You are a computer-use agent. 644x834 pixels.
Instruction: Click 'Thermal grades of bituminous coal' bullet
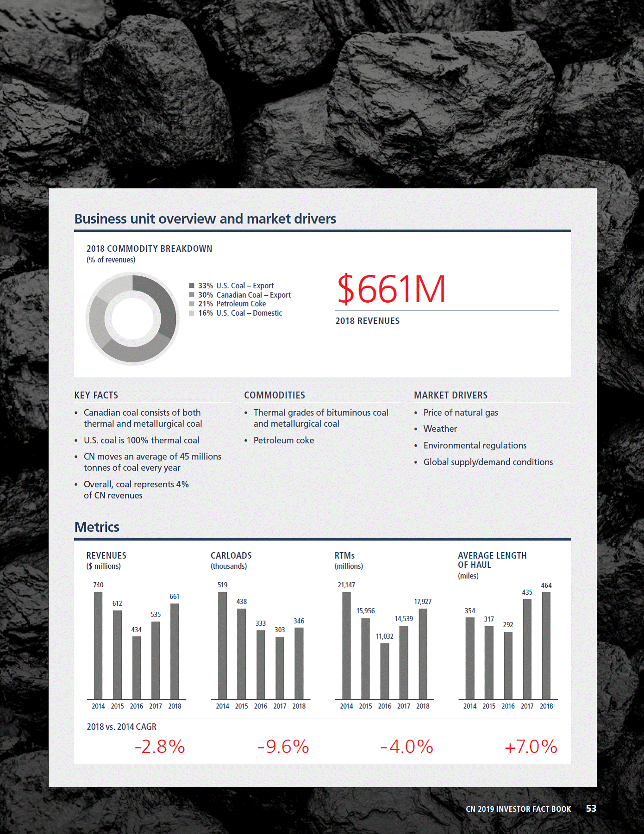click(x=321, y=412)
